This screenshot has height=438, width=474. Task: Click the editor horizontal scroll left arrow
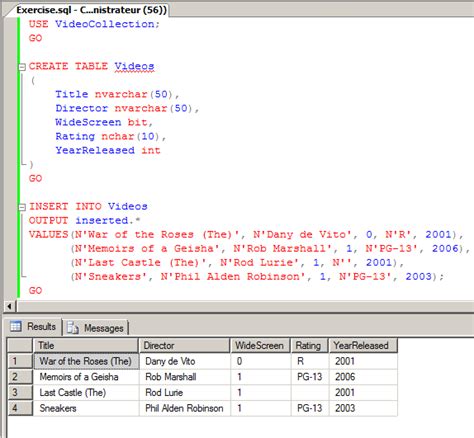[x=9, y=306]
